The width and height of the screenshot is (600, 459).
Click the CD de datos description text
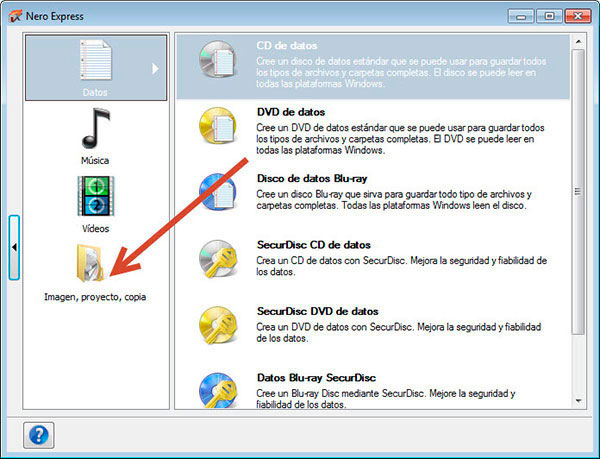click(x=401, y=72)
